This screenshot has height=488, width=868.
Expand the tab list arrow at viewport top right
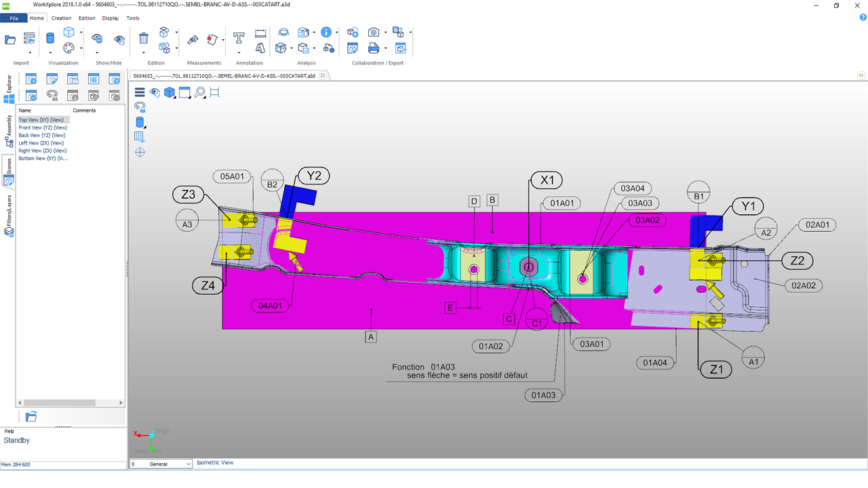click(x=861, y=76)
